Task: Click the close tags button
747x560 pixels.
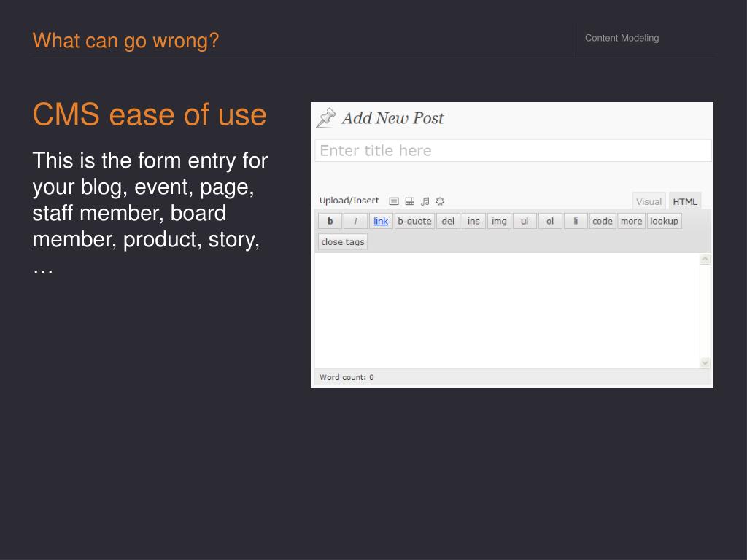Action: (x=343, y=242)
